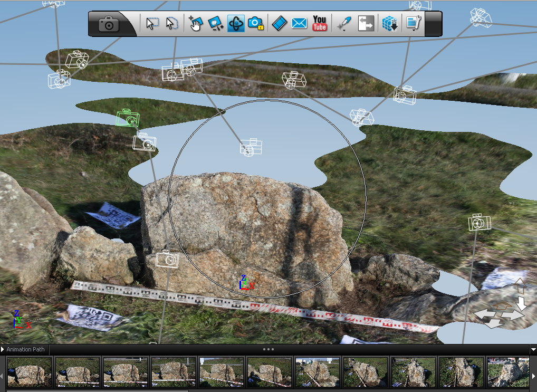Image resolution: width=537 pixels, height=392 pixels.
Task: Click the large camera snapshot button
Action: tap(109, 24)
